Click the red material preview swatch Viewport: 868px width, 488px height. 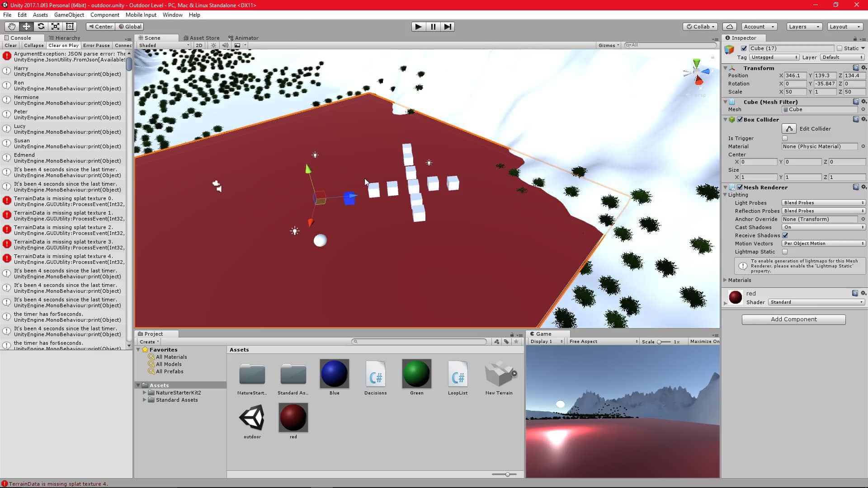point(735,297)
